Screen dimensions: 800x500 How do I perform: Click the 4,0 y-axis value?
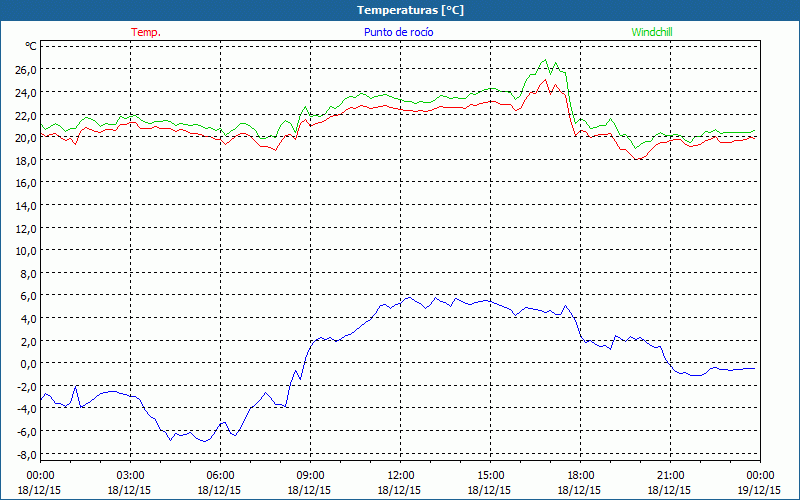point(28,319)
